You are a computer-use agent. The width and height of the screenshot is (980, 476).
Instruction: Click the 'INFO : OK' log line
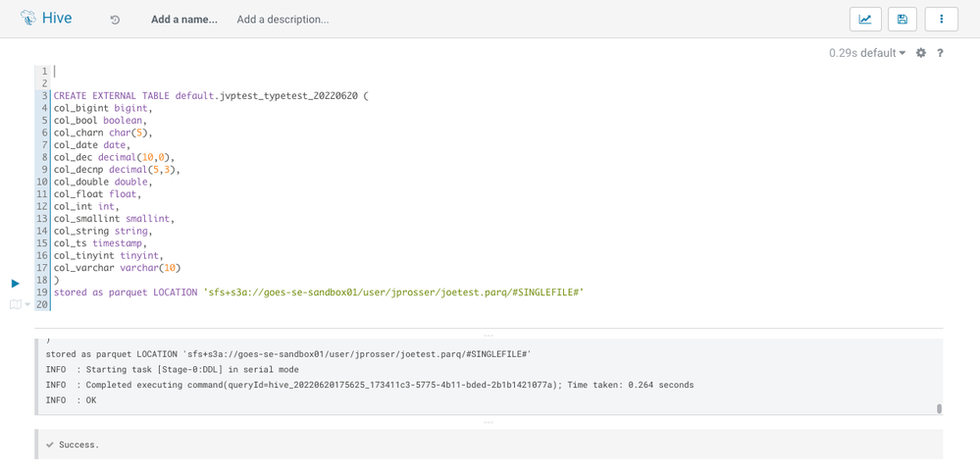[72, 400]
